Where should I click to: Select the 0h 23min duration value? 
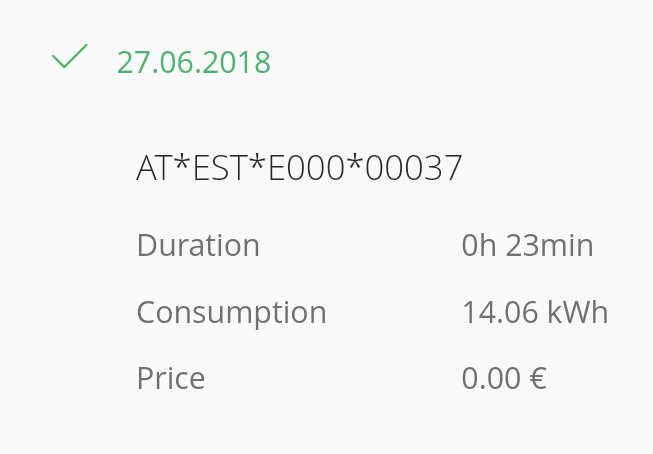[x=527, y=245]
